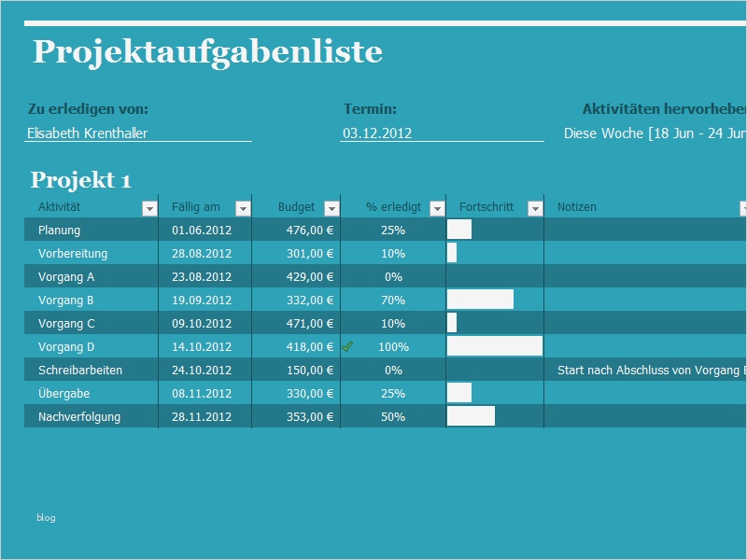Toggle the Nachverfolgung task done marker
Viewport: 747px width, 560px height.
point(346,416)
